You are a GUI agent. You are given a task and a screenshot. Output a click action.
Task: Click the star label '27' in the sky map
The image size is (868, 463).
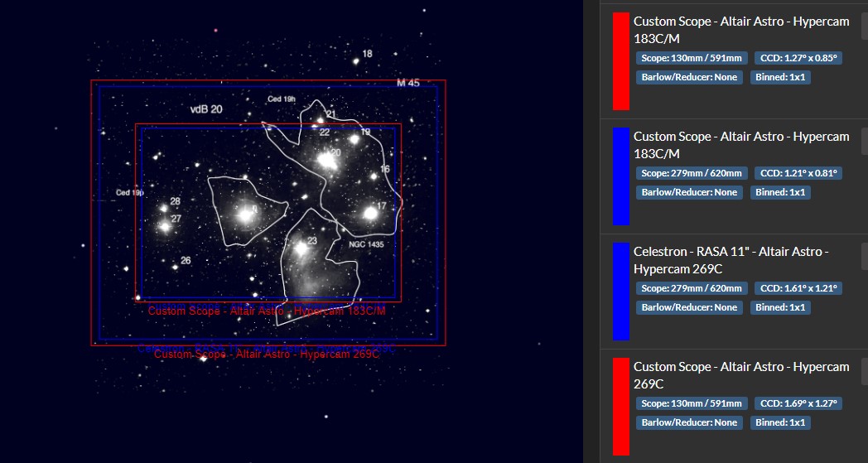tap(176, 219)
